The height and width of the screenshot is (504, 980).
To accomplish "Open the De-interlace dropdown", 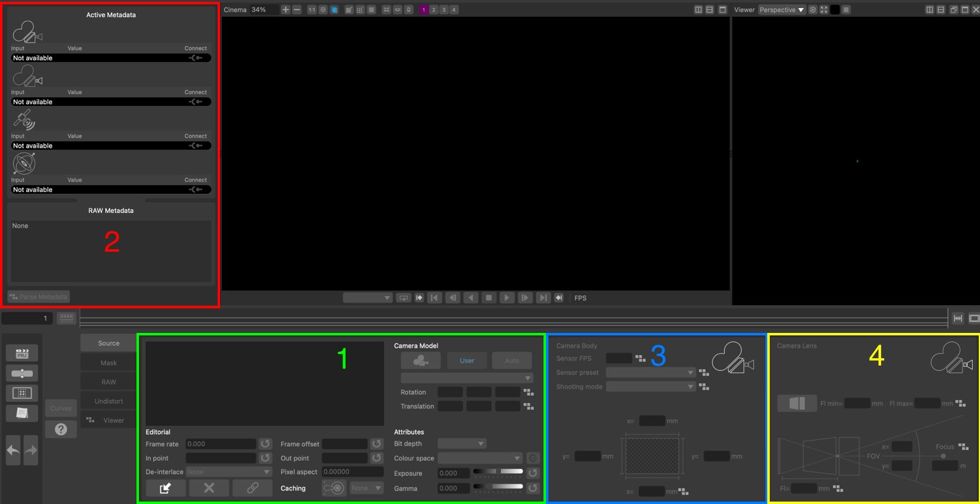I will click(x=229, y=472).
